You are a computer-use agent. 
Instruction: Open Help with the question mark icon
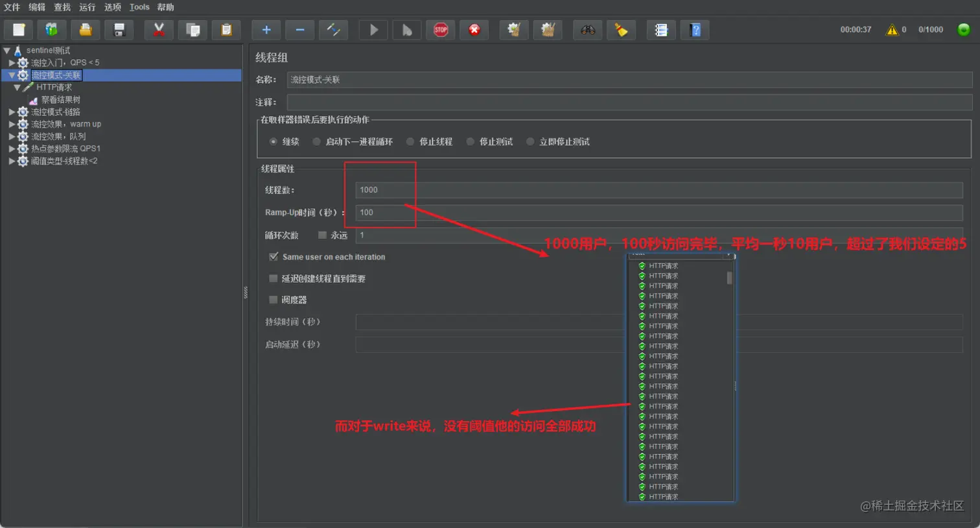pos(695,30)
